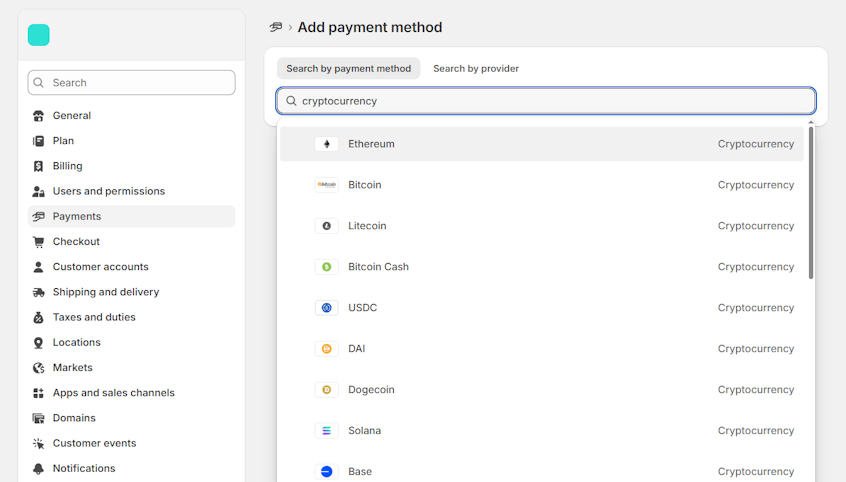Screen dimensions: 846x482
Task: Choose Solana payment method
Action: [x=542, y=431]
